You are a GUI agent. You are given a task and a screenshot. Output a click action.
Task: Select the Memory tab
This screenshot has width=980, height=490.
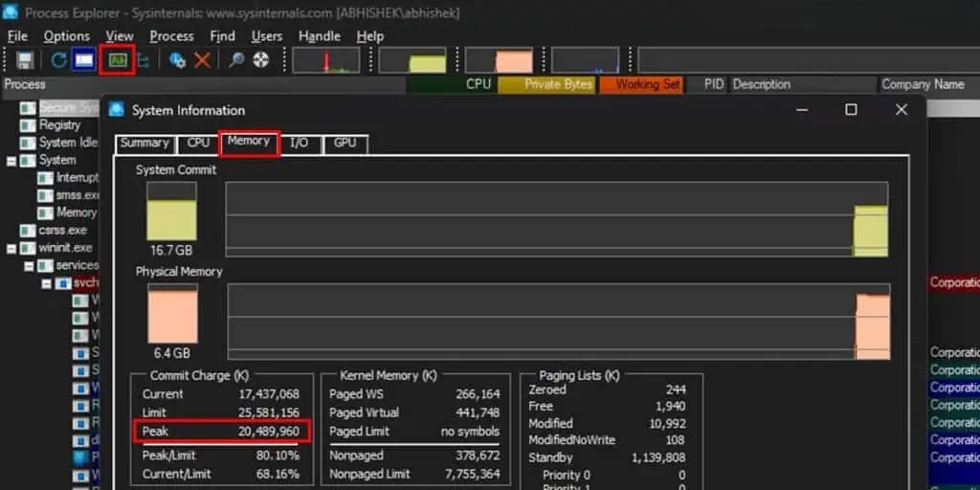pos(248,143)
